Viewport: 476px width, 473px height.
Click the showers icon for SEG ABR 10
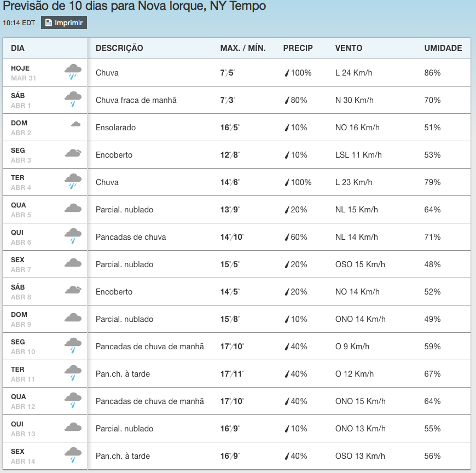click(x=73, y=345)
